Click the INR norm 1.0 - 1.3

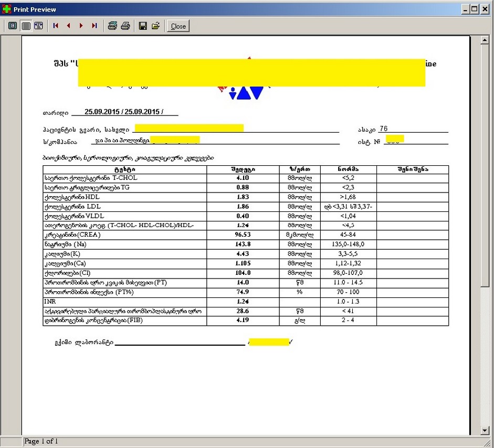(348, 302)
